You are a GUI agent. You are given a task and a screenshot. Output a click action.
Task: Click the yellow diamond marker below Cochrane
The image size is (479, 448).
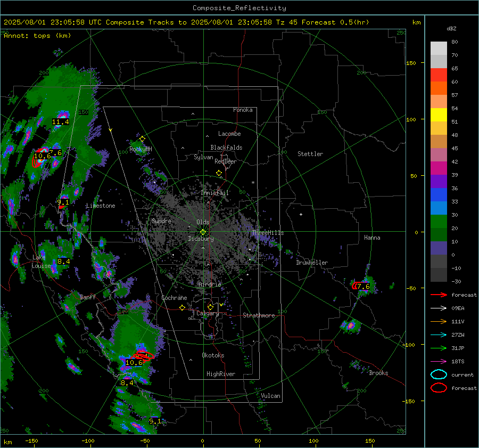click(x=182, y=308)
